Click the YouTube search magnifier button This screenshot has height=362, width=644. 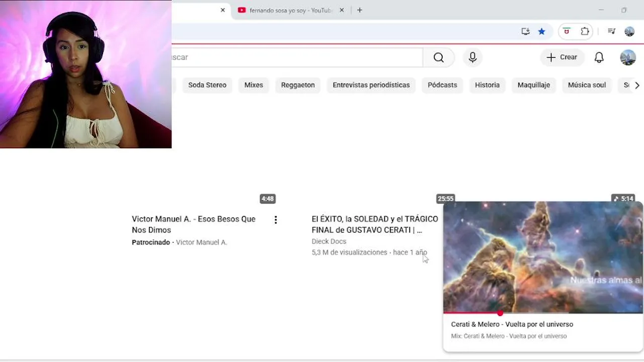(x=439, y=57)
